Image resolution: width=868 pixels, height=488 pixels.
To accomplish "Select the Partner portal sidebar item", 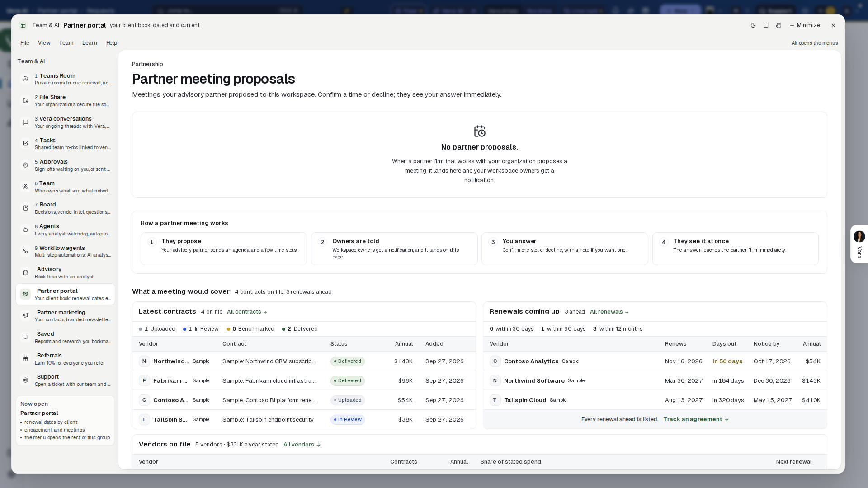I will 65,295.
